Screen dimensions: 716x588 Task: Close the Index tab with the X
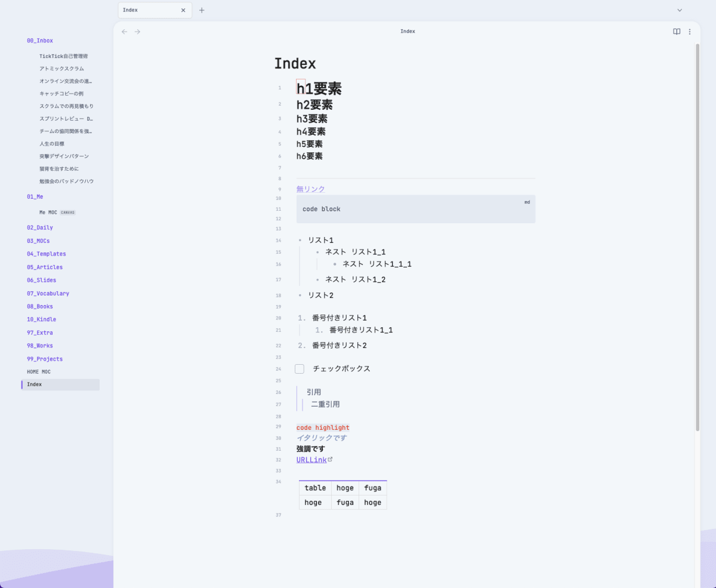[183, 10]
